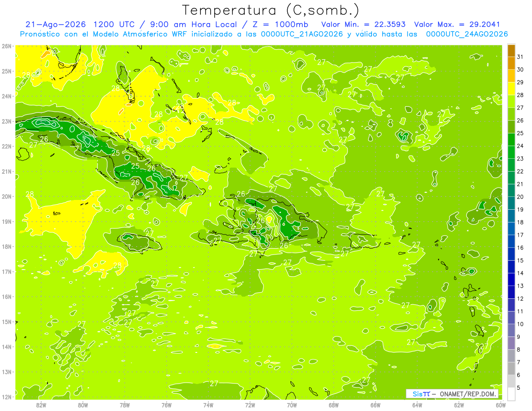Screen dimensions: 532x411
Task: Click the legend label "27" on the color bar
Action: coord(520,108)
